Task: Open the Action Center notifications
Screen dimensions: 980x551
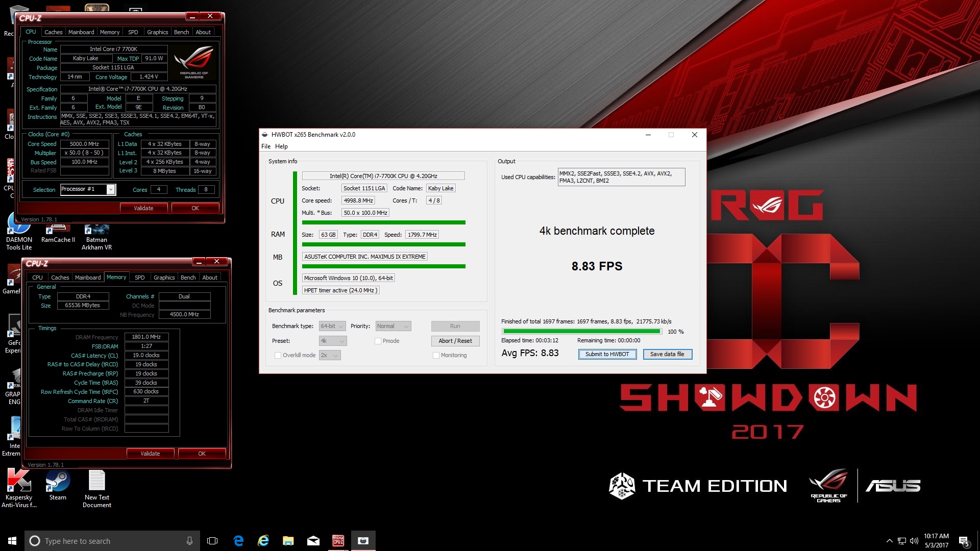Action: 964,541
